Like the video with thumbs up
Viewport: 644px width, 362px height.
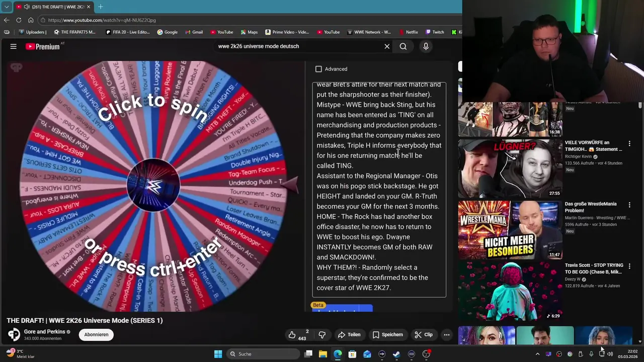coord(298,335)
